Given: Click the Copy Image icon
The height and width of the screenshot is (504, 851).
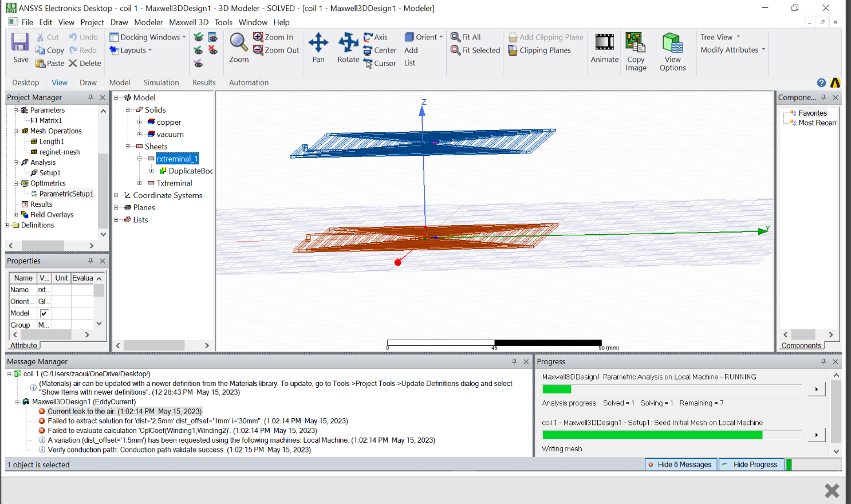Looking at the screenshot, I should click(636, 42).
